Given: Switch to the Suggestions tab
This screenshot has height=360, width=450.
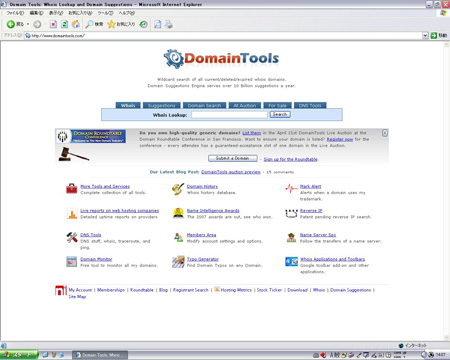Looking at the screenshot, I should tap(162, 105).
